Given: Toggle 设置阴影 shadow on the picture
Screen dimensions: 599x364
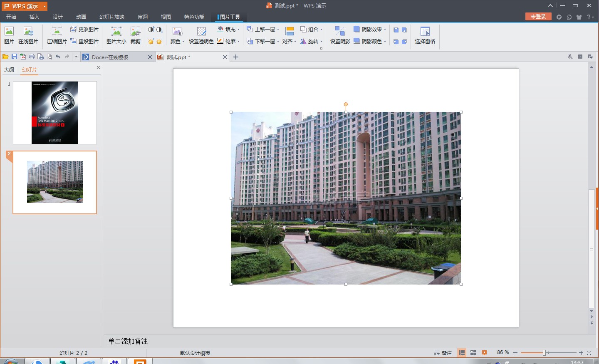Looking at the screenshot, I should [x=340, y=35].
